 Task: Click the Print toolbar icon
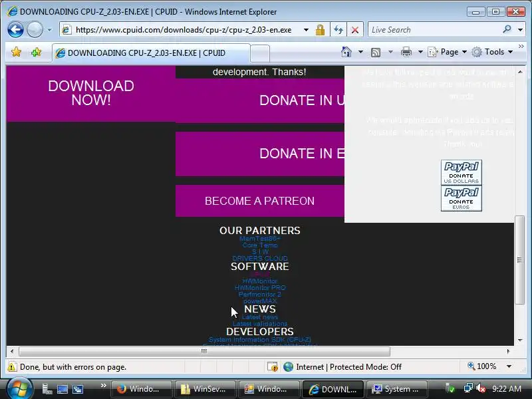point(406,52)
